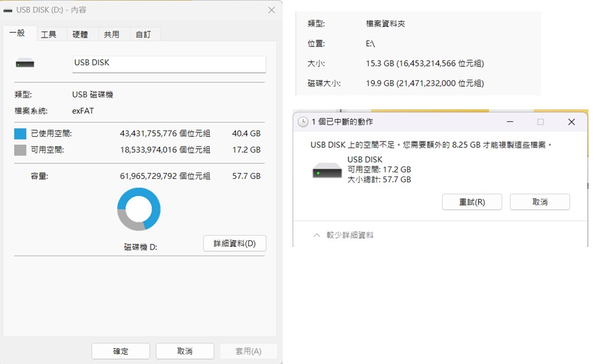Click the 重試(R) retry button

[x=472, y=202]
